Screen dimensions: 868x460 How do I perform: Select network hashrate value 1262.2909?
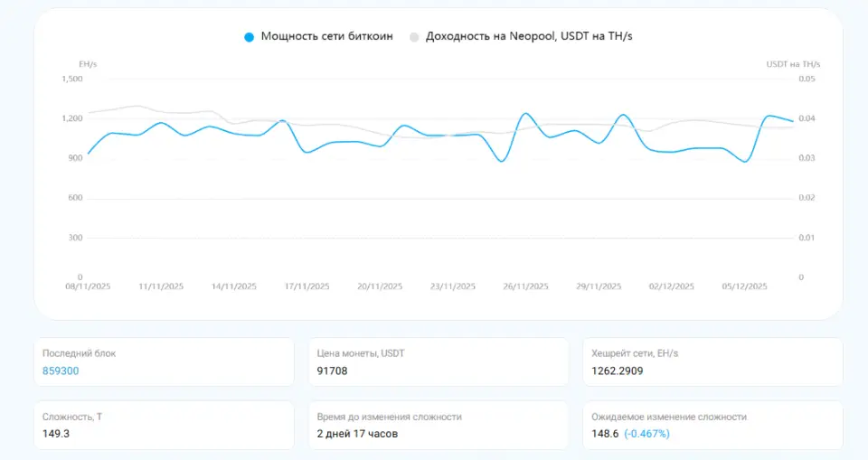[621, 371]
